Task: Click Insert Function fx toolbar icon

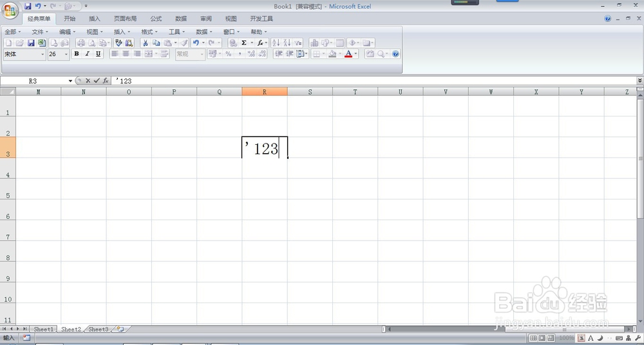Action: coord(260,42)
